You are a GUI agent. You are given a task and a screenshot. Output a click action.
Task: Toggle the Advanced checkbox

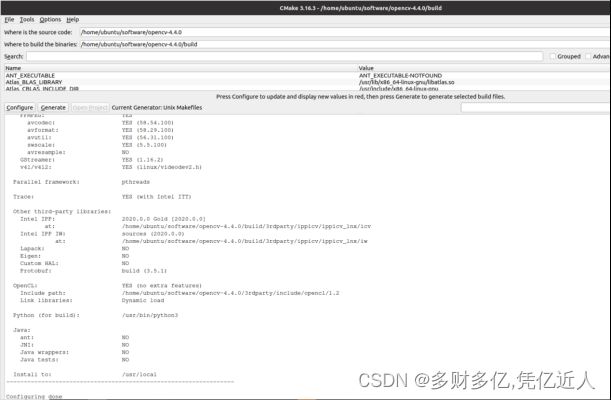(x=588, y=56)
